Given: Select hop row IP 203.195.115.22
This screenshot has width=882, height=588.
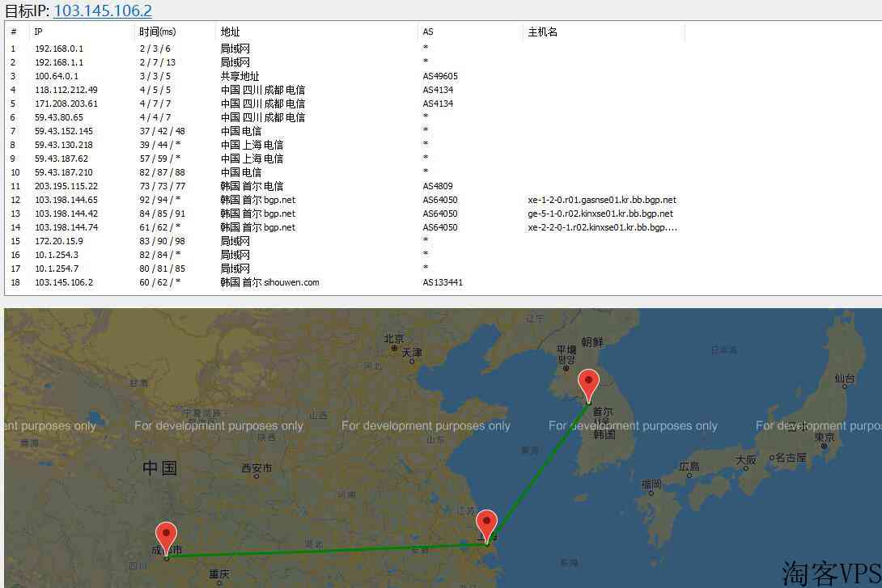Looking at the screenshot, I should coord(66,186).
